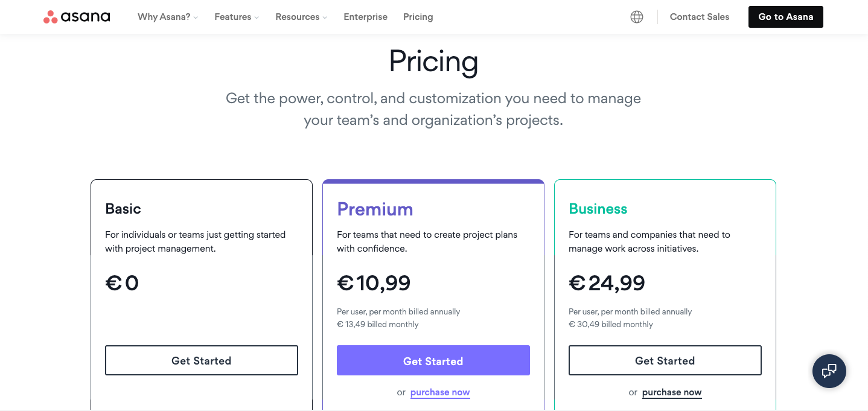Select Pricing in the navigation bar

point(418,17)
